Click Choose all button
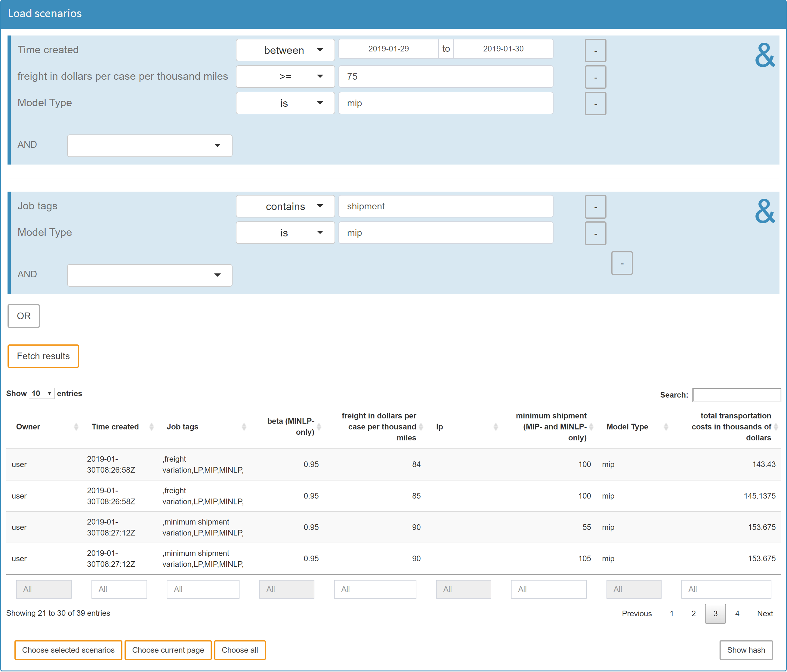787x672 pixels. [x=240, y=650]
